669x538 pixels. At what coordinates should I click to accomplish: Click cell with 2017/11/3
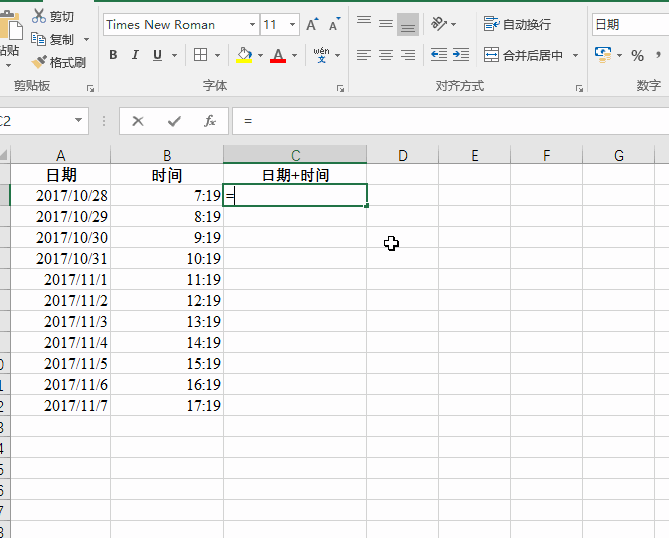pos(61,321)
